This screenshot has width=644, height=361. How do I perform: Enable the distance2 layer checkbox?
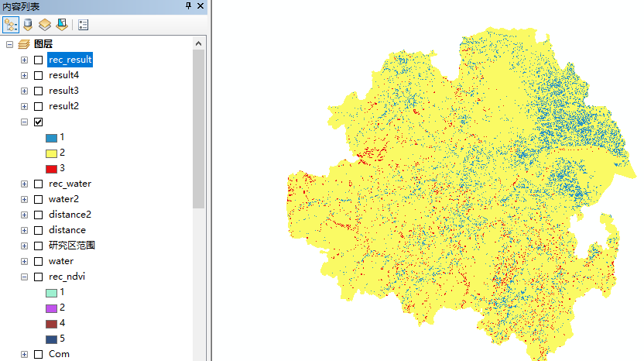[38, 215]
